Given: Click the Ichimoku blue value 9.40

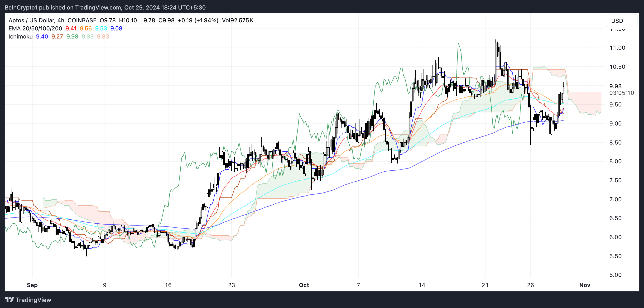Looking at the screenshot, I should pyautogui.click(x=42, y=37).
